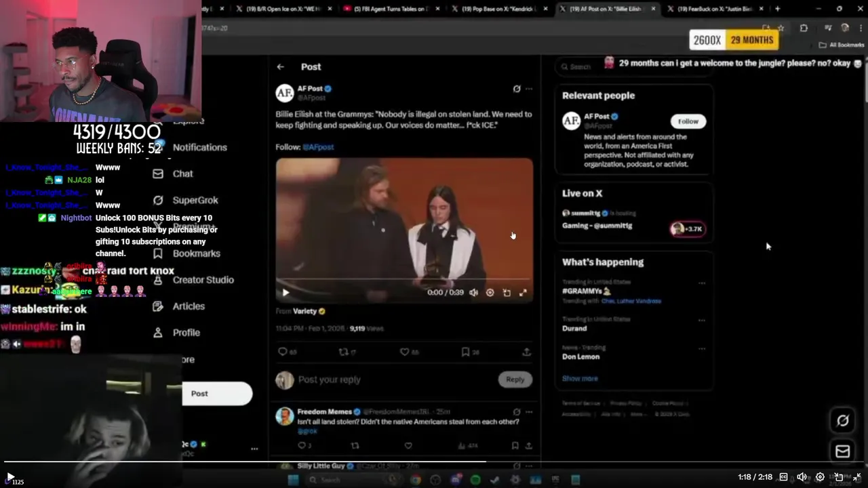This screenshot has height=488, width=868.
Task: Open Profile in X sidebar
Action: coord(177,333)
